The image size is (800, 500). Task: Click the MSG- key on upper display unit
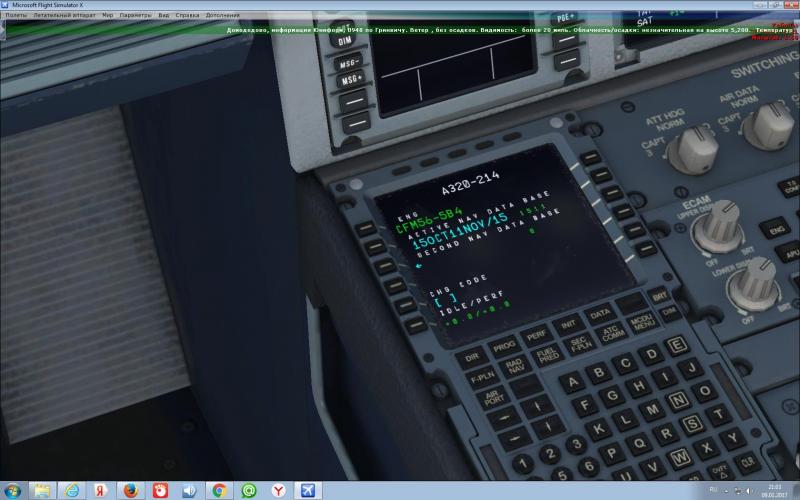pyautogui.click(x=348, y=64)
